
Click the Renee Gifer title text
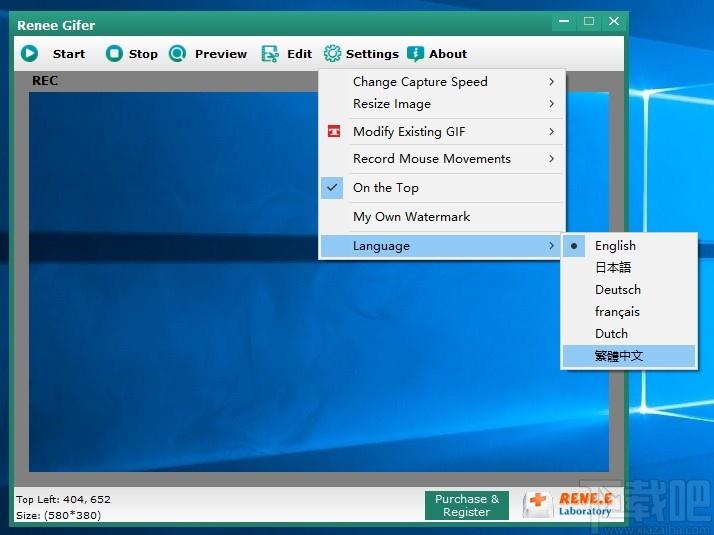(56, 25)
